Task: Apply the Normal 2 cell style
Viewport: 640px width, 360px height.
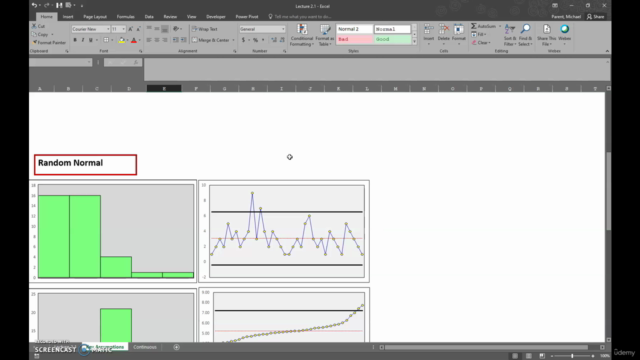Action: pyautogui.click(x=355, y=29)
